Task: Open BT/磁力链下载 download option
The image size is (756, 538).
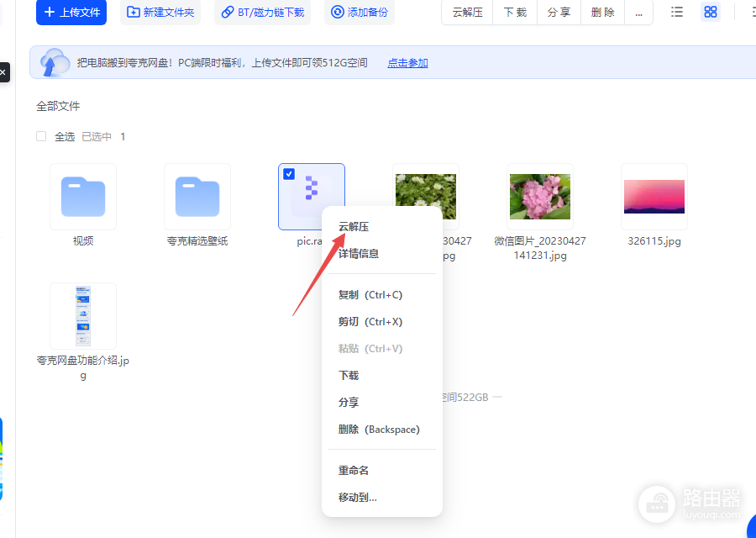Action: [x=262, y=12]
